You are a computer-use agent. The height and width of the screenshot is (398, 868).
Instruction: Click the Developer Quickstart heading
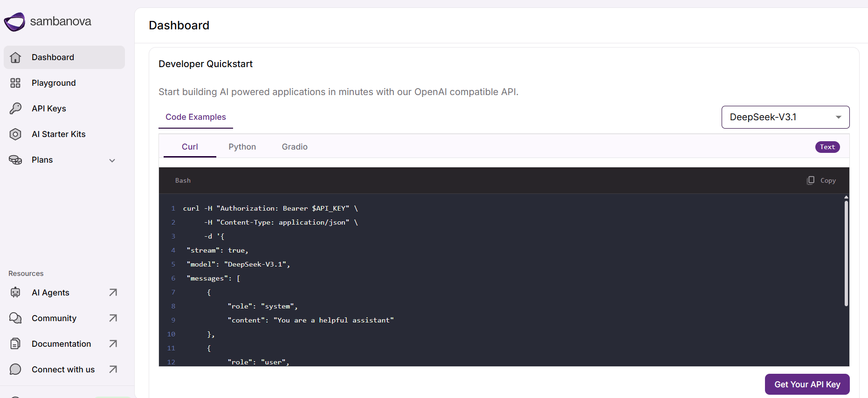pyautogui.click(x=206, y=64)
